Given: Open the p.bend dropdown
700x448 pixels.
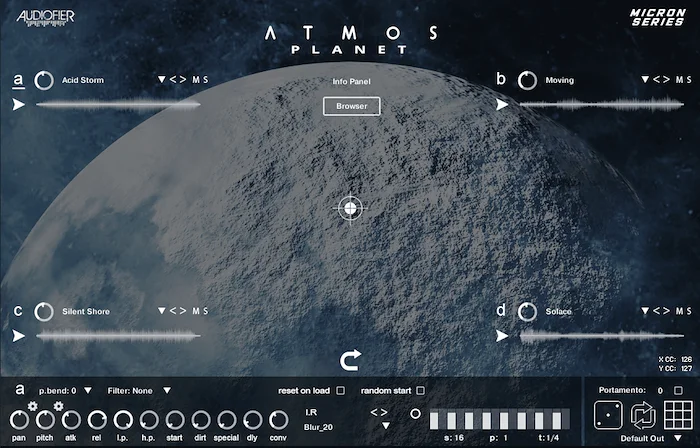Looking at the screenshot, I should click(x=88, y=390).
